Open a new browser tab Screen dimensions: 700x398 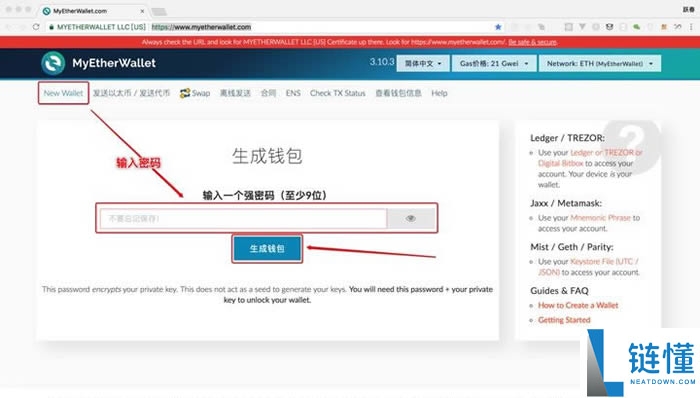pyautogui.click(x=159, y=12)
